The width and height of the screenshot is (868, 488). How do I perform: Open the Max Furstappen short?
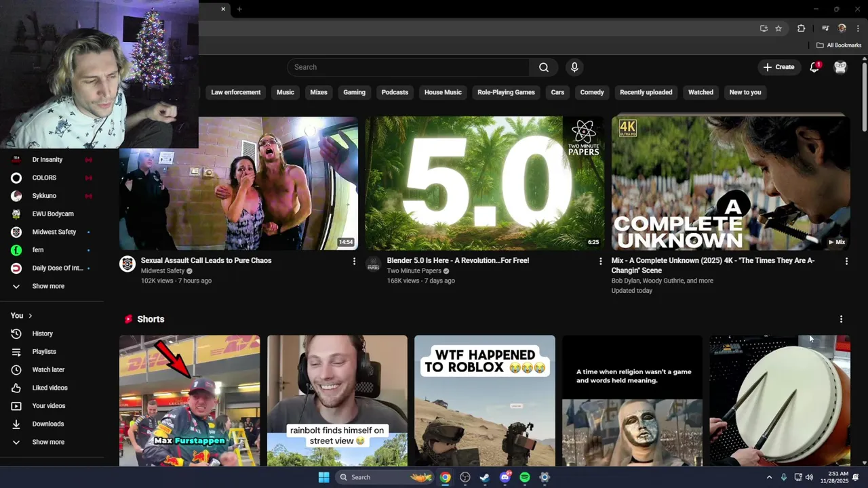tap(189, 401)
